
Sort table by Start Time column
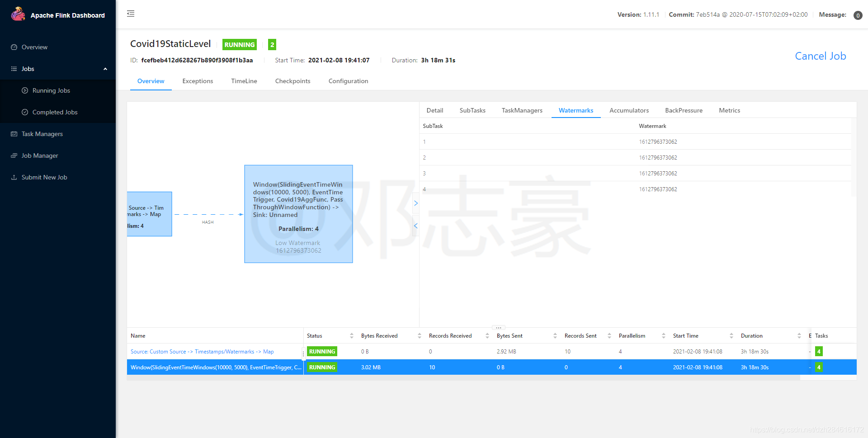pyautogui.click(x=731, y=336)
